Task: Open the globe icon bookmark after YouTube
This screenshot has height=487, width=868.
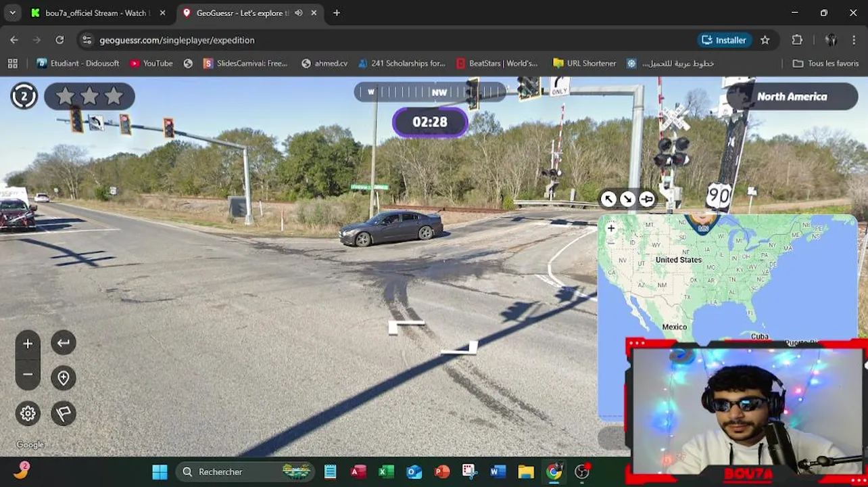Action: point(188,63)
